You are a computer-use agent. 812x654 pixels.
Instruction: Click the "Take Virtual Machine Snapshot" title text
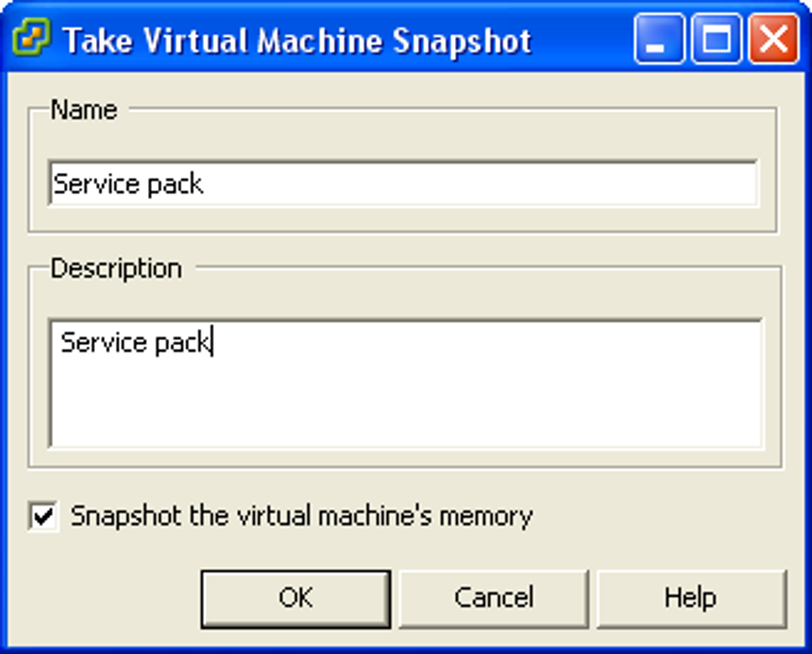(x=298, y=41)
